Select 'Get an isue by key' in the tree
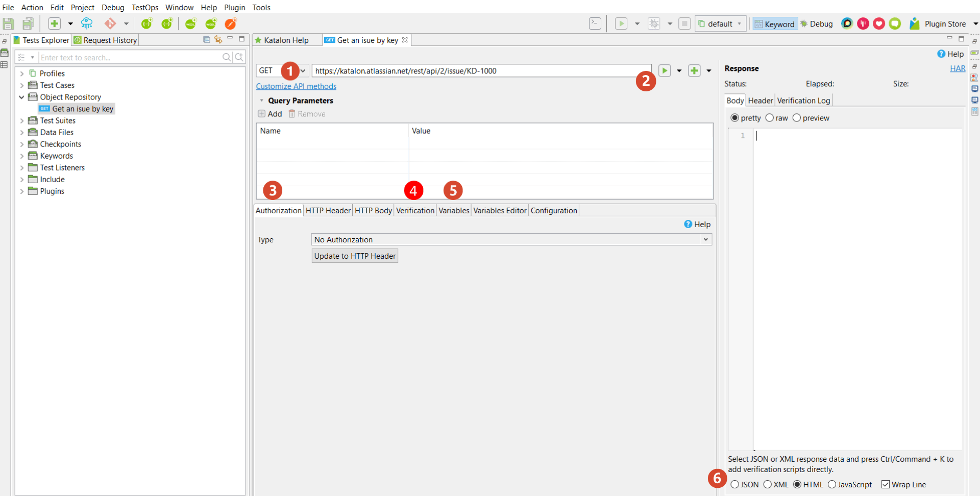Image resolution: width=980 pixels, height=496 pixels. click(83, 109)
